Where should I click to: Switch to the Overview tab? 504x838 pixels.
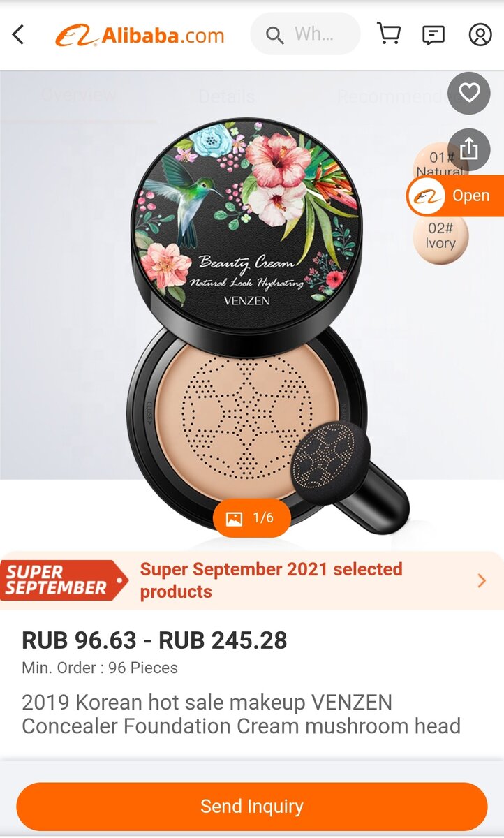click(x=78, y=96)
